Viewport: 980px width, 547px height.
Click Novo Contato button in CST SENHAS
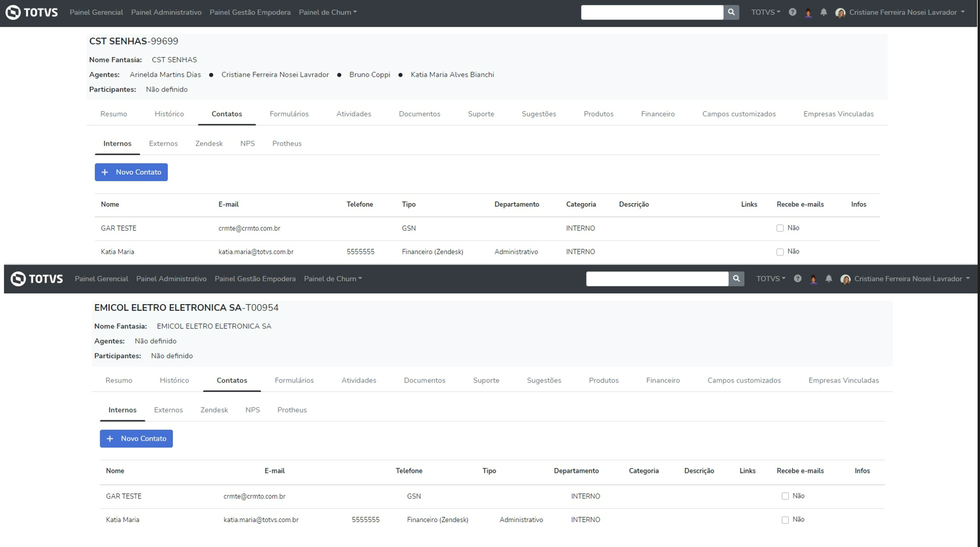click(x=131, y=172)
